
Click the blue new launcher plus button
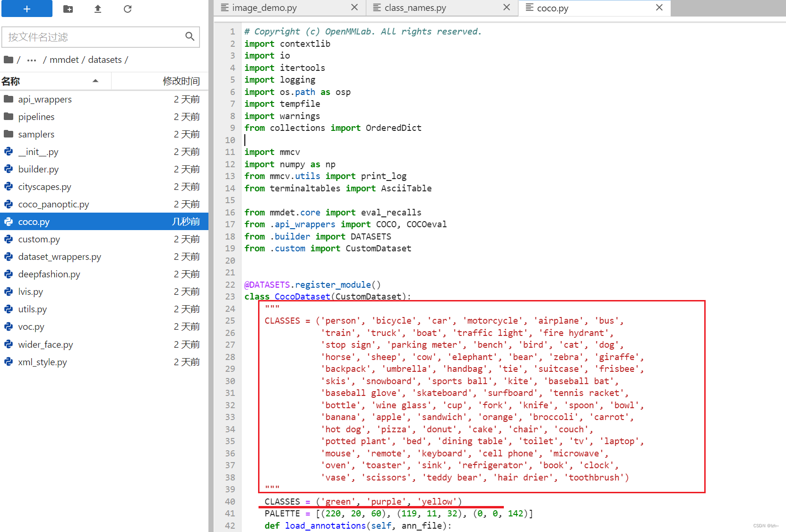pos(27,9)
